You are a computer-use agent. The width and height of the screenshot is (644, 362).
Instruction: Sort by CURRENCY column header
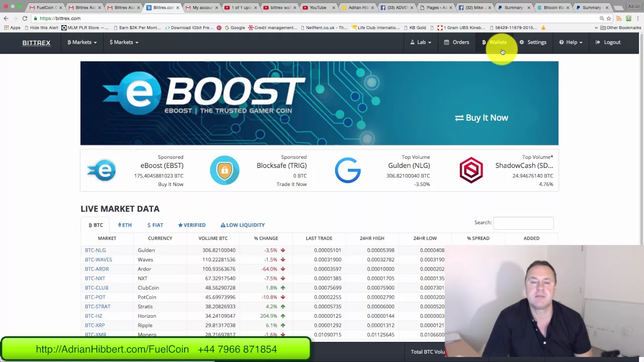point(160,238)
